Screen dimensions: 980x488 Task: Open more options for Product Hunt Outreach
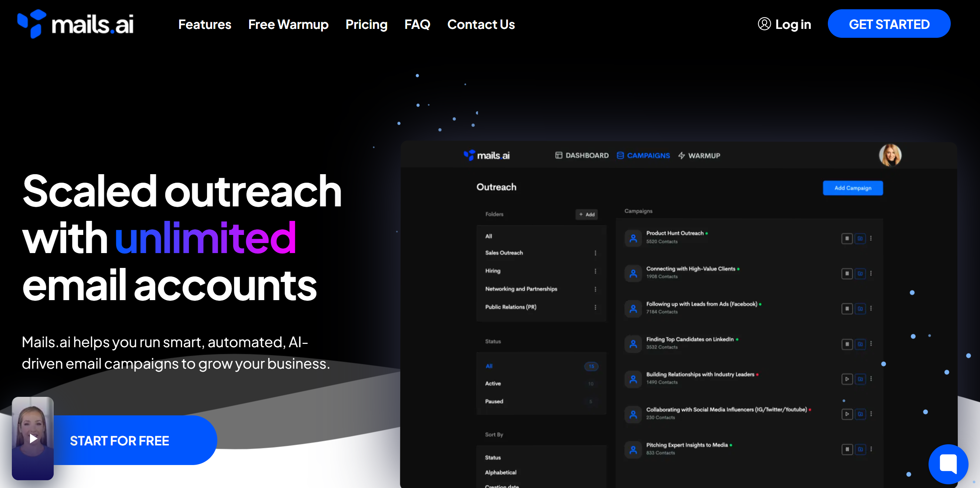(x=871, y=238)
